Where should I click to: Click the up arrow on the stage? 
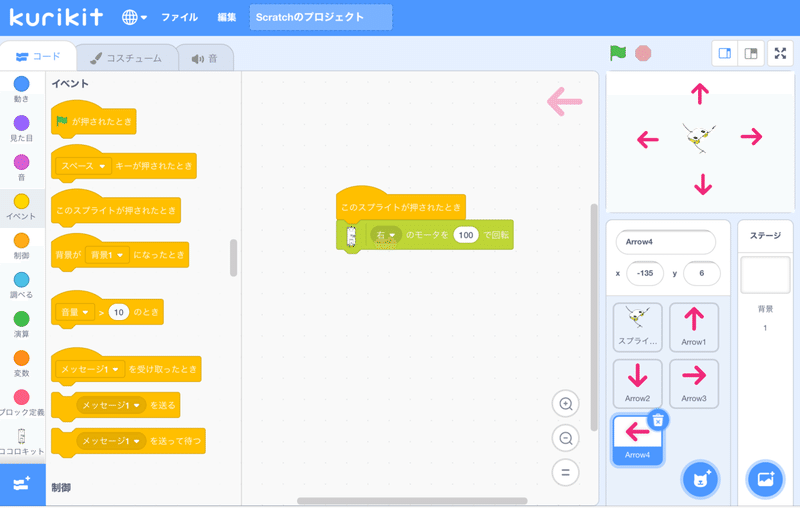700,94
